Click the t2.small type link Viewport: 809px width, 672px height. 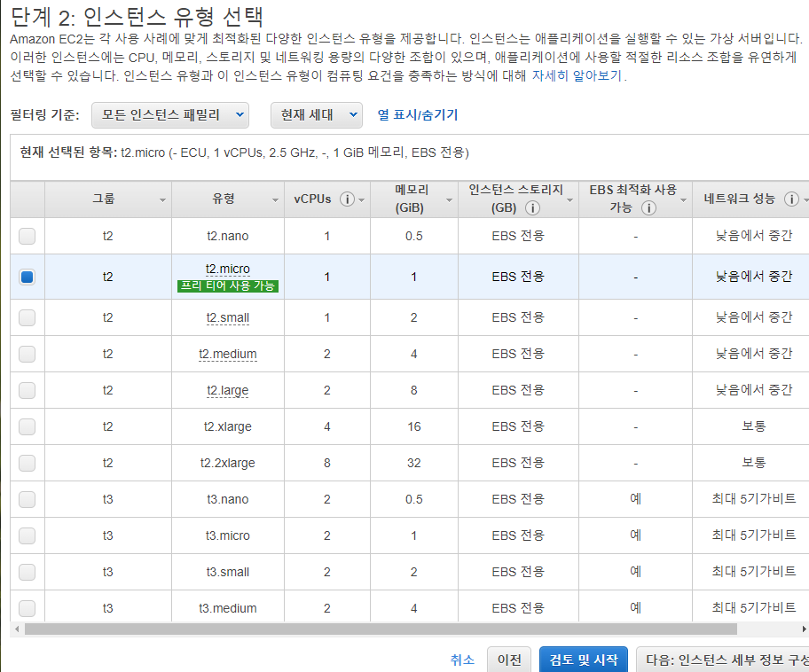pyautogui.click(x=227, y=317)
